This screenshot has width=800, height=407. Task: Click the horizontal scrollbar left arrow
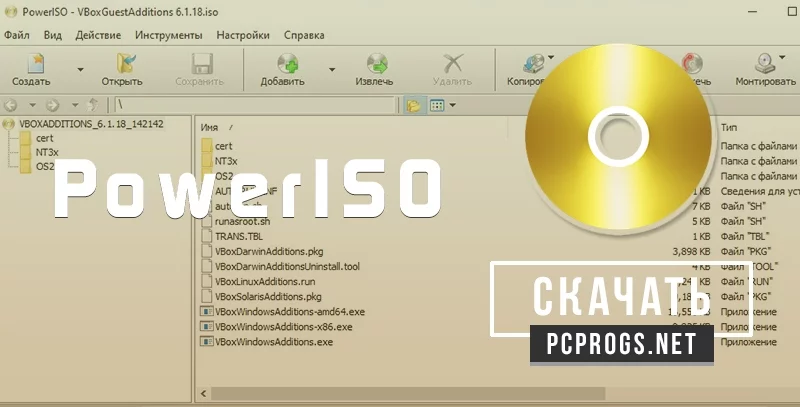(203, 393)
